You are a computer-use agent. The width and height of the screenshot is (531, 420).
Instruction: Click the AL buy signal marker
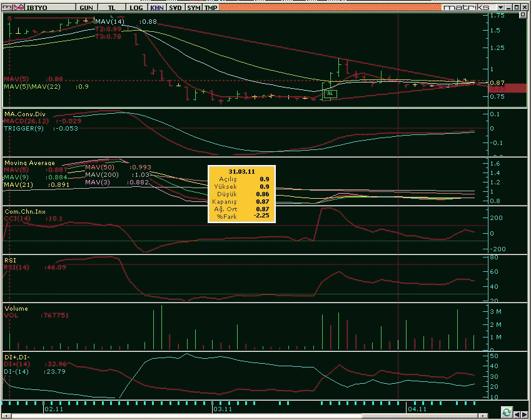(x=330, y=94)
